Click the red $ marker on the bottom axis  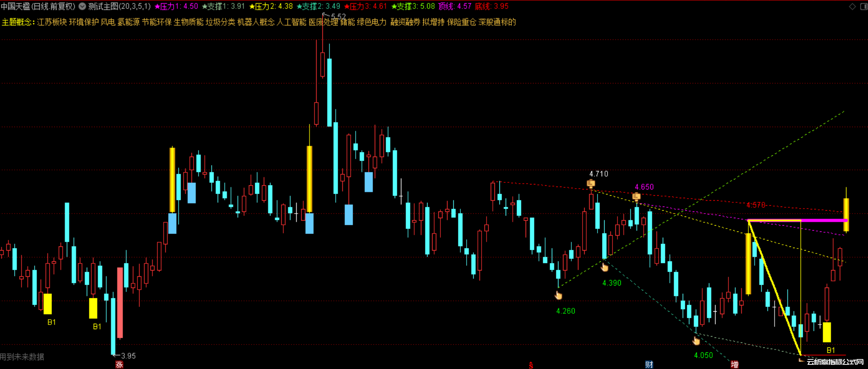tap(531, 365)
